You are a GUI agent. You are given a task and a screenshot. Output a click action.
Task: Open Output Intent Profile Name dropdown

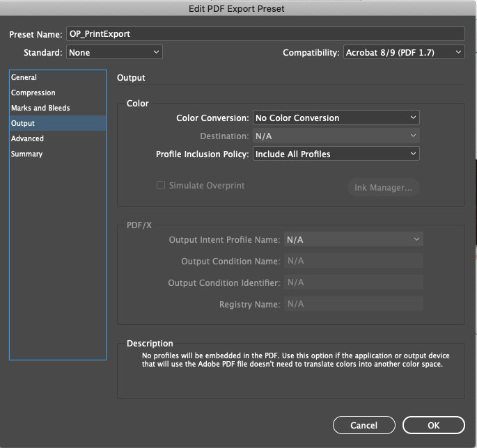[x=354, y=239]
